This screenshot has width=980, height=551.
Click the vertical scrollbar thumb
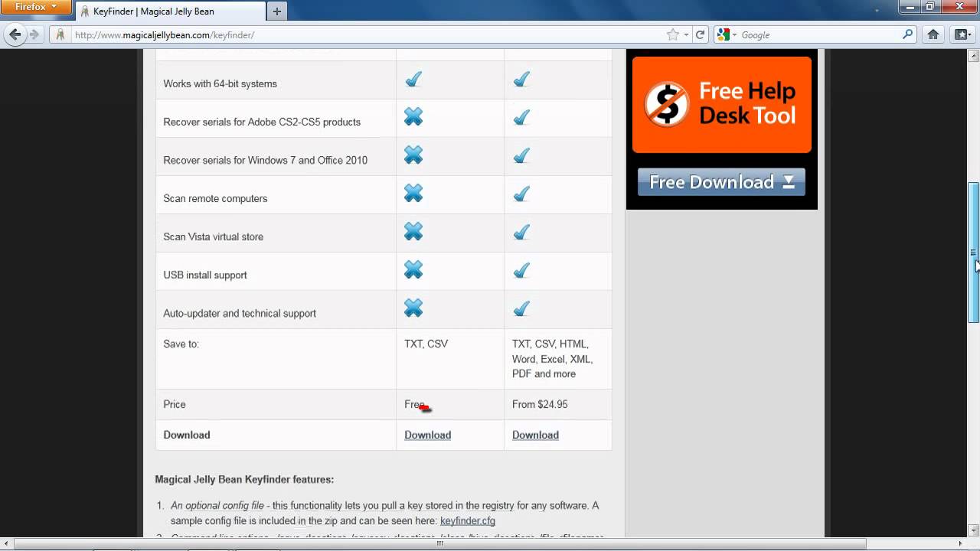click(x=974, y=253)
